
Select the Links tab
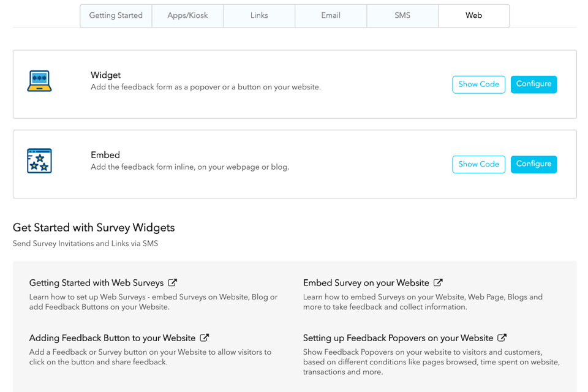[x=259, y=16]
